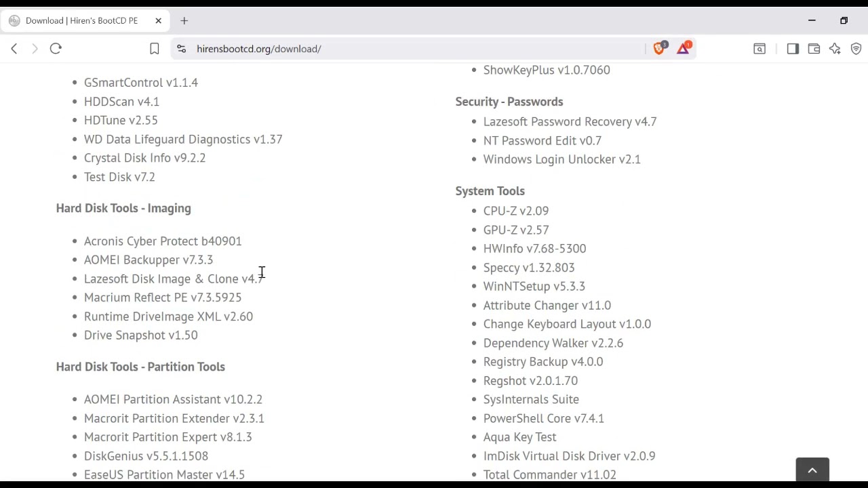
Task: Open the Brave Wallet icon
Action: pos(814,49)
